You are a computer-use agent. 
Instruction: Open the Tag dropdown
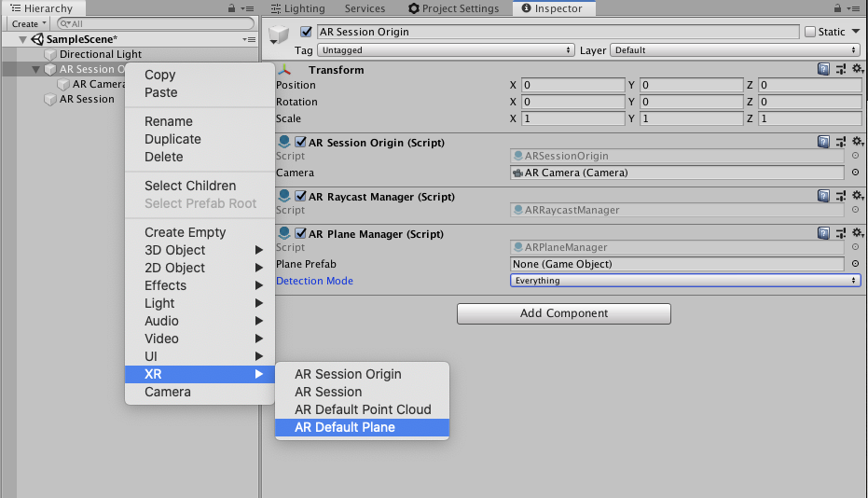point(447,49)
